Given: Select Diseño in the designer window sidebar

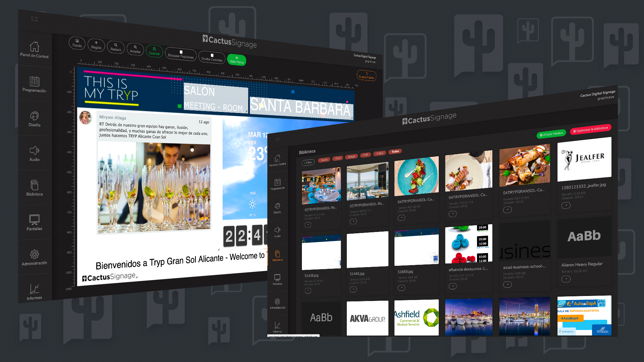Looking at the screenshot, I should pyautogui.click(x=34, y=119).
